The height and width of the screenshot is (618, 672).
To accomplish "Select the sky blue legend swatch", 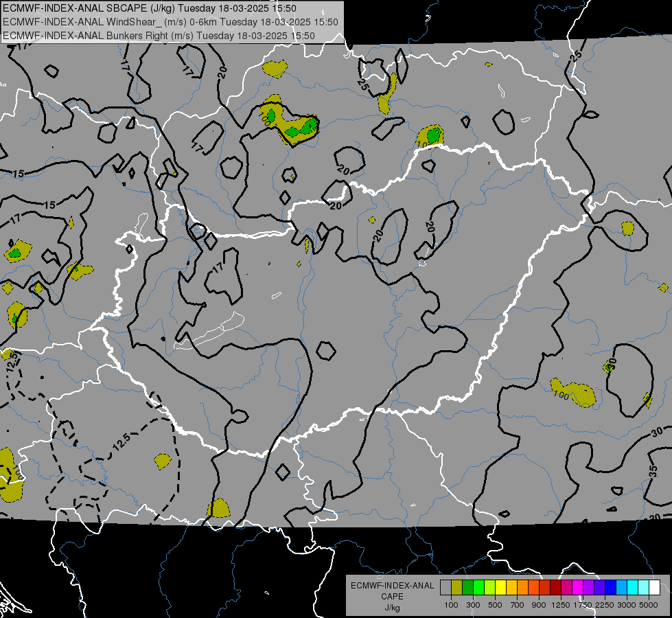I will (621, 588).
